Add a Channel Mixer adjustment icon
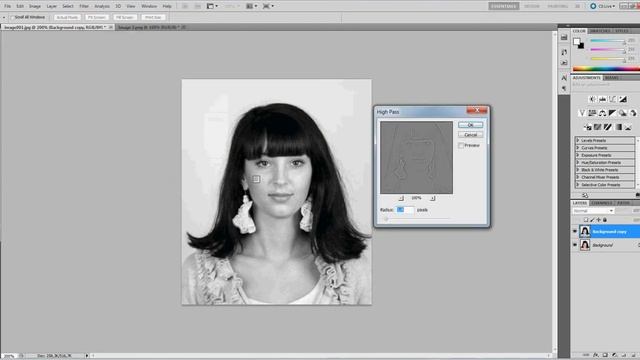The image size is (640, 360). click(x=633, y=113)
